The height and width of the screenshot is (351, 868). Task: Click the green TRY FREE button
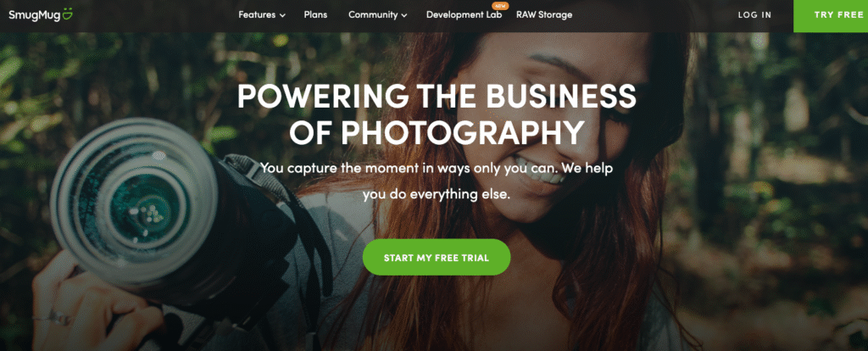point(831,16)
